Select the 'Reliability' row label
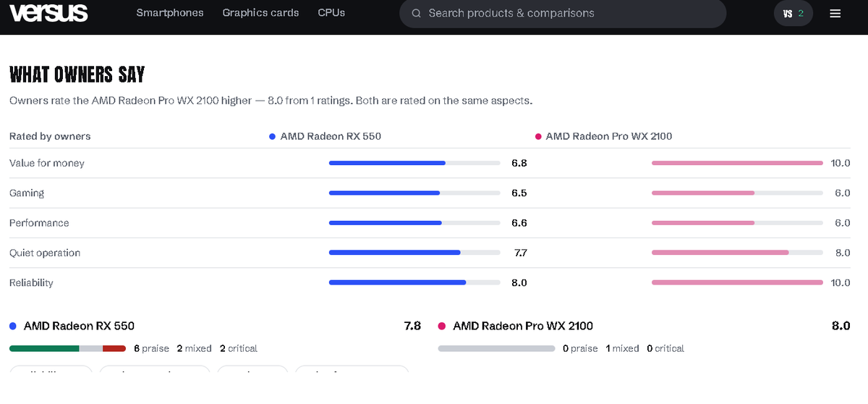This screenshot has height=404, width=868. 31,282
